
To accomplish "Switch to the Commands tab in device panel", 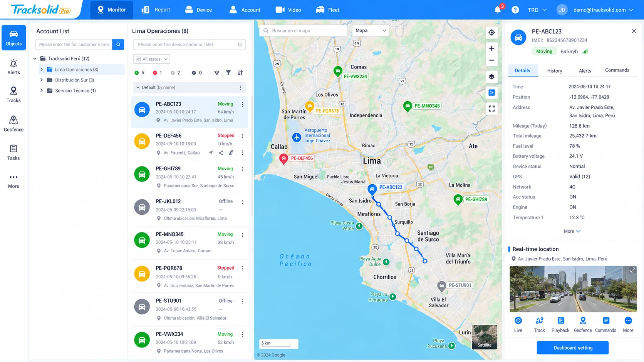I will 617,70.
